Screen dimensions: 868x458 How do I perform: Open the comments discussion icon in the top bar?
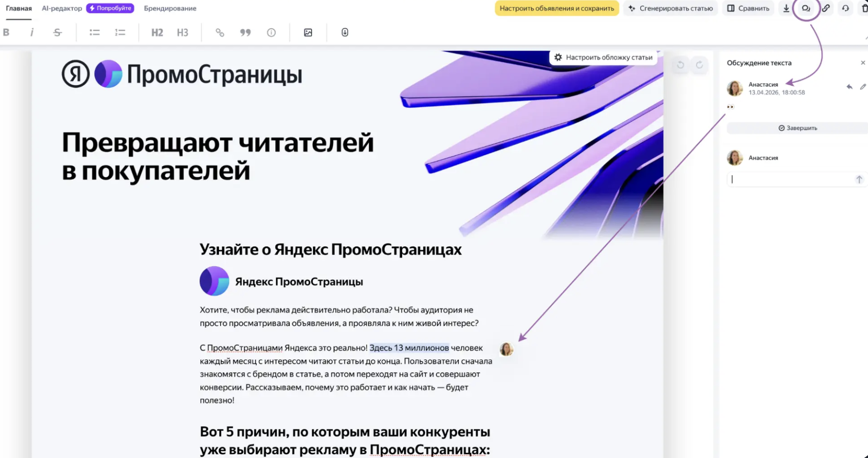(806, 8)
